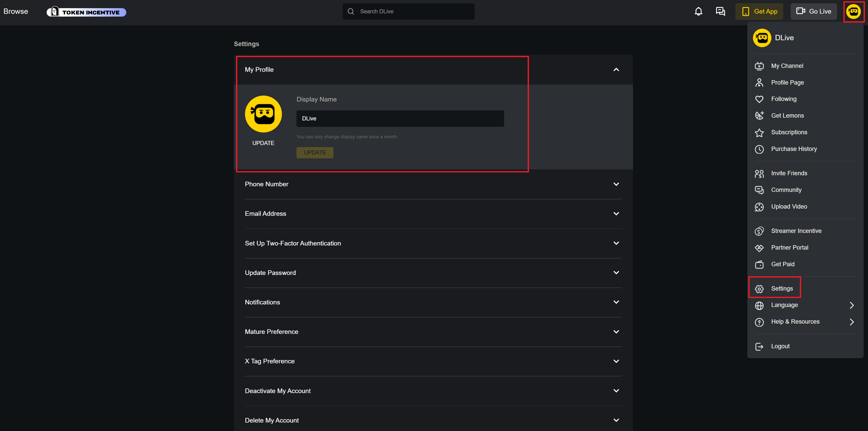868x431 pixels.
Task: Expand the Mature Preference section
Action: tap(616, 332)
